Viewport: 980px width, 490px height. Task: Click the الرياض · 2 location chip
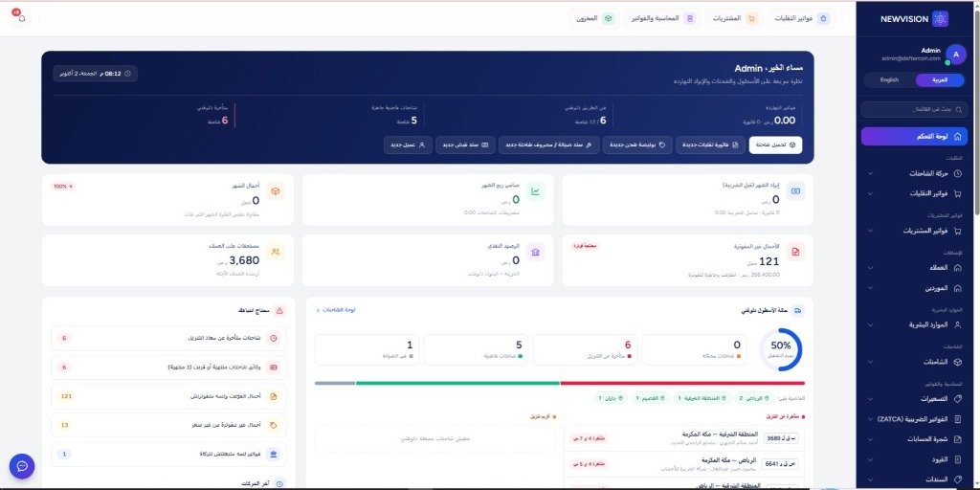pos(752,398)
